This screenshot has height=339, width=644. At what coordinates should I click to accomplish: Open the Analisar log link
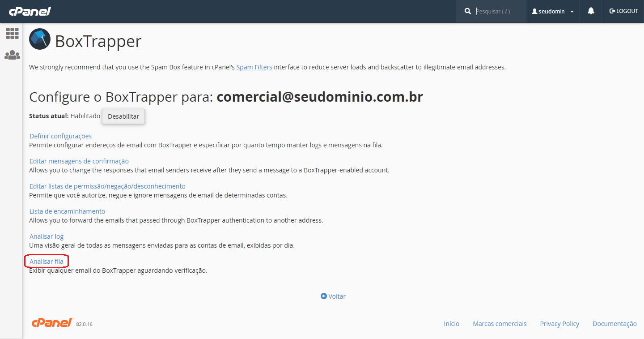click(47, 236)
